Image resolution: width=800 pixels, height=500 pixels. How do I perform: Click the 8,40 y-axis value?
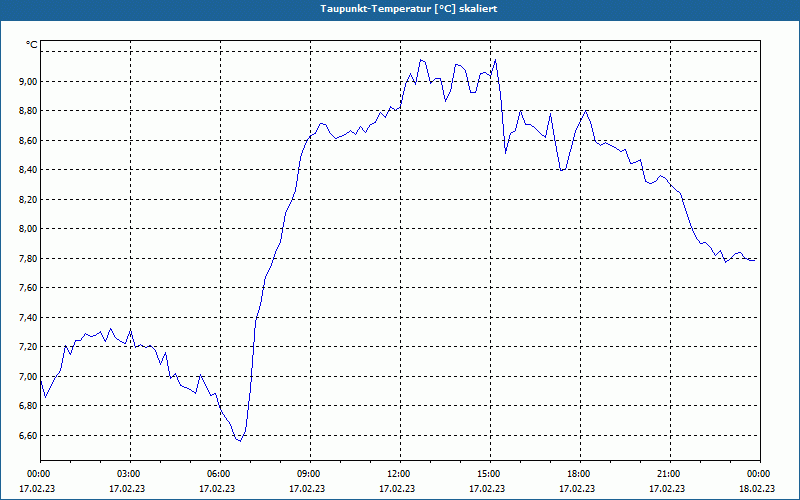[x=29, y=170]
